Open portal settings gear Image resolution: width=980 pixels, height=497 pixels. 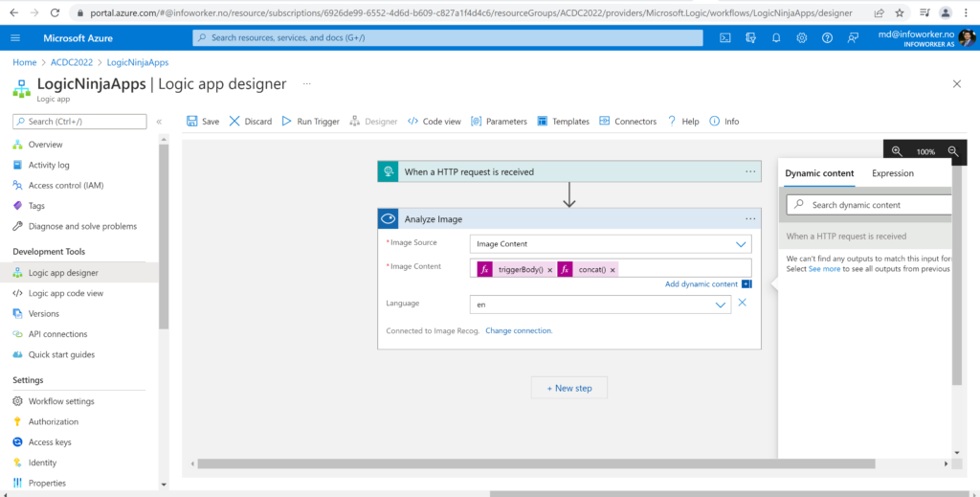click(802, 38)
